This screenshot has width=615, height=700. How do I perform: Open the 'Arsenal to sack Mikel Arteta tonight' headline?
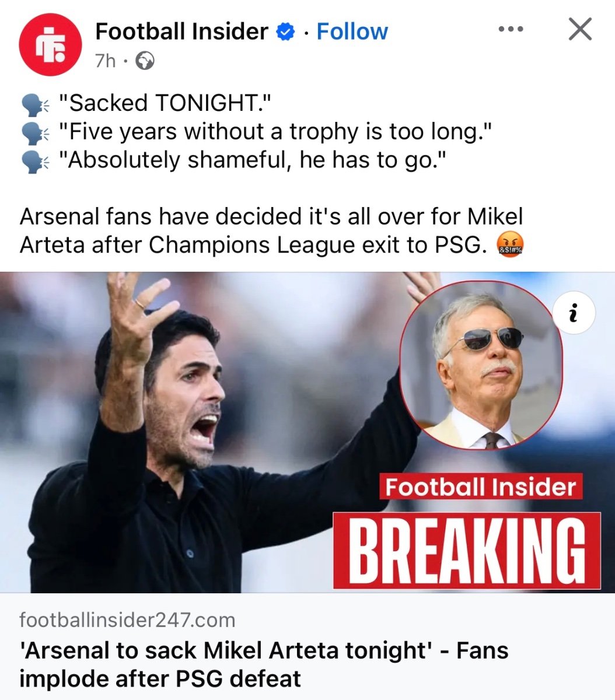264,664
